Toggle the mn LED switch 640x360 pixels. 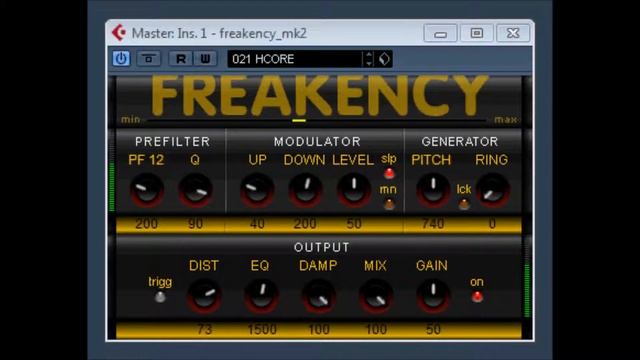click(389, 204)
